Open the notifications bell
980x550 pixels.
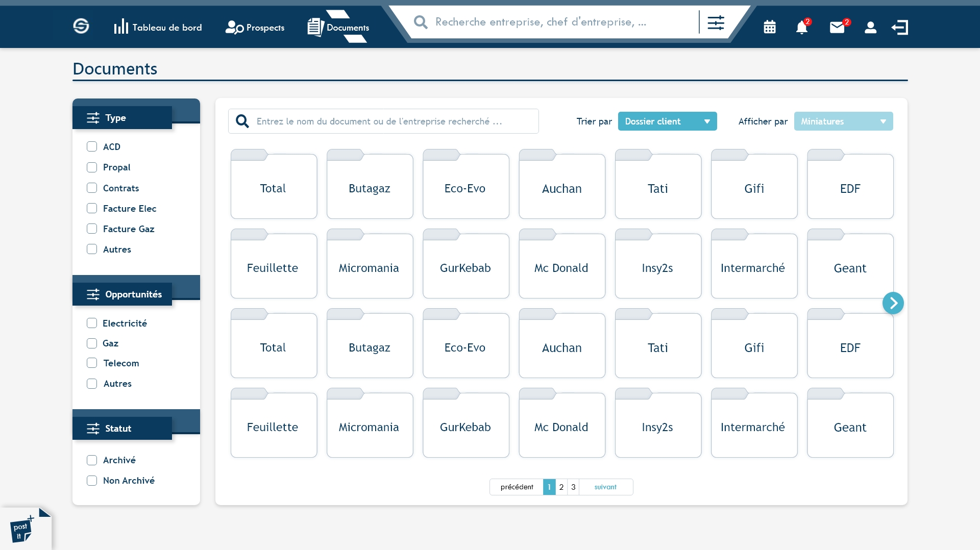[x=802, y=27]
